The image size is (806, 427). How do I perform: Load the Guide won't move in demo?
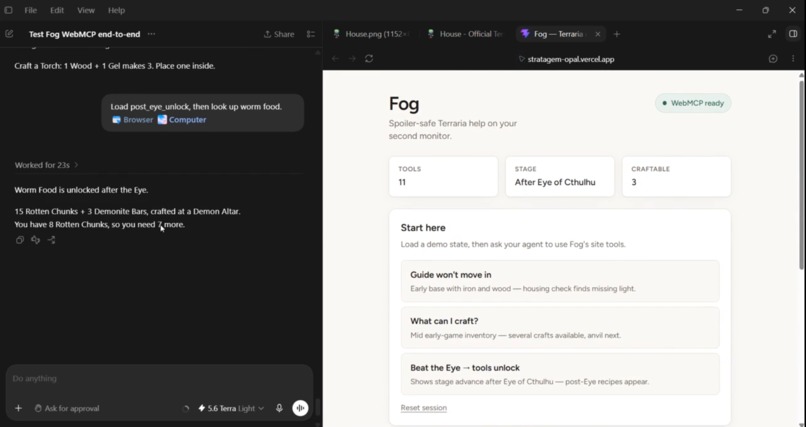click(560, 281)
